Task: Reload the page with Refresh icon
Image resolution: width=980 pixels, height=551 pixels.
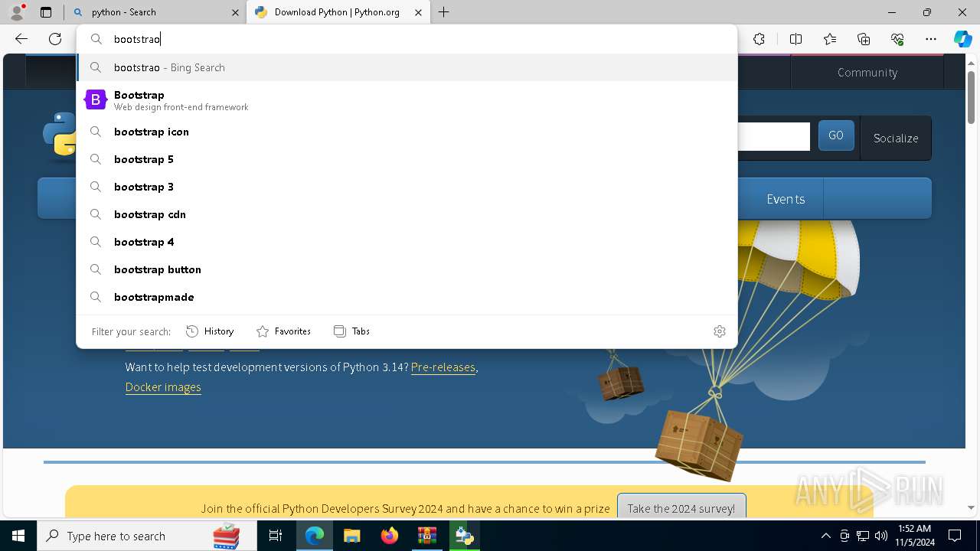Action: [x=55, y=39]
